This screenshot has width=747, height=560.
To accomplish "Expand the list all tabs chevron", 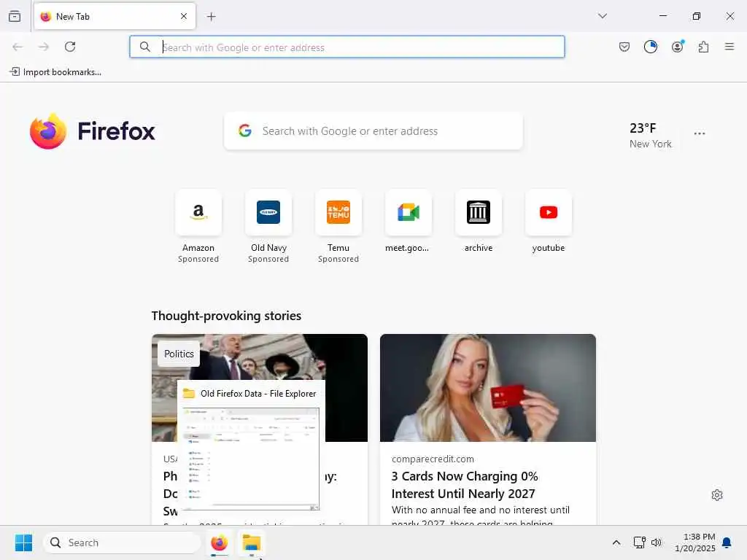I will [603, 16].
